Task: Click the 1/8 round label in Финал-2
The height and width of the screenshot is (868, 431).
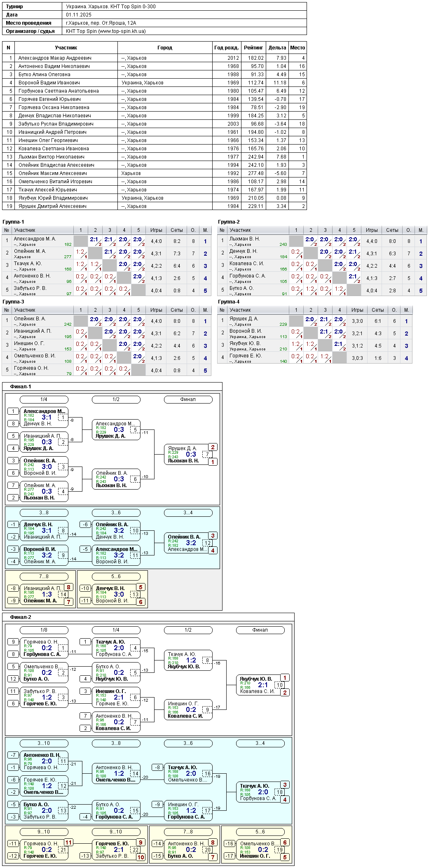Action: (x=44, y=630)
